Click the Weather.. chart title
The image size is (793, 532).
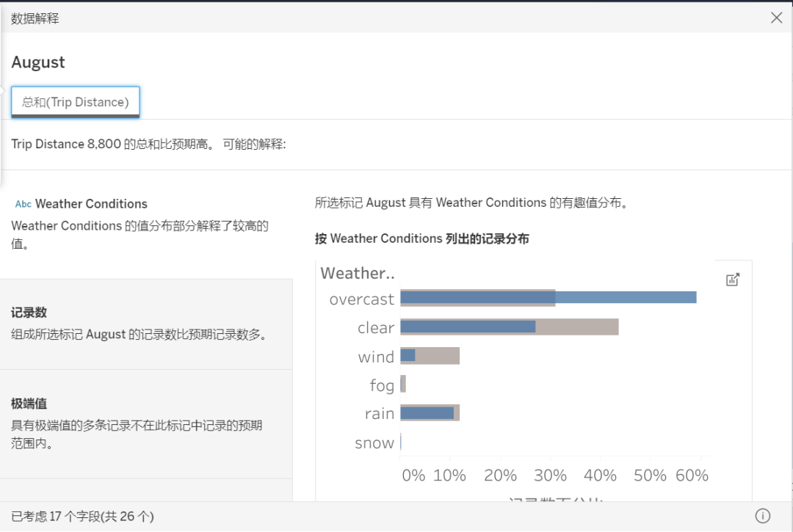tap(358, 273)
